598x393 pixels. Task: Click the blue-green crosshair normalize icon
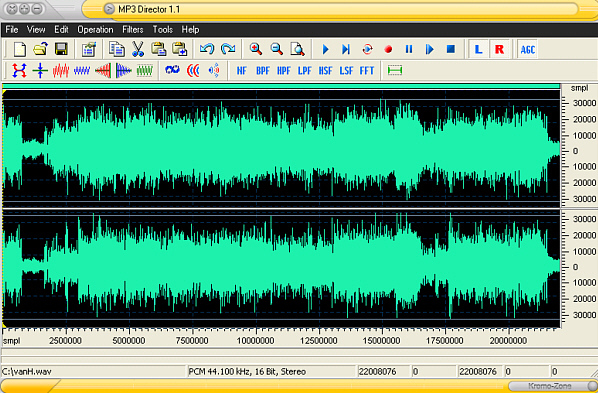(x=40, y=71)
